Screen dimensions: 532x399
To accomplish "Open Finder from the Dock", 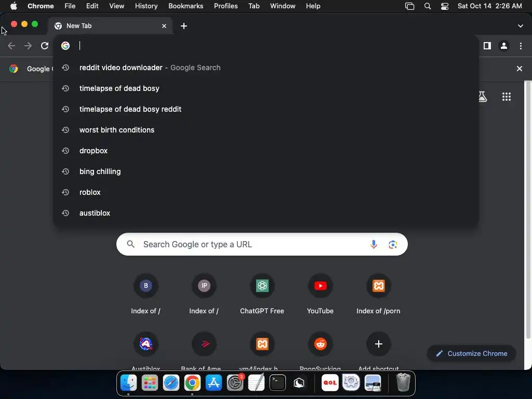I will 129,383.
